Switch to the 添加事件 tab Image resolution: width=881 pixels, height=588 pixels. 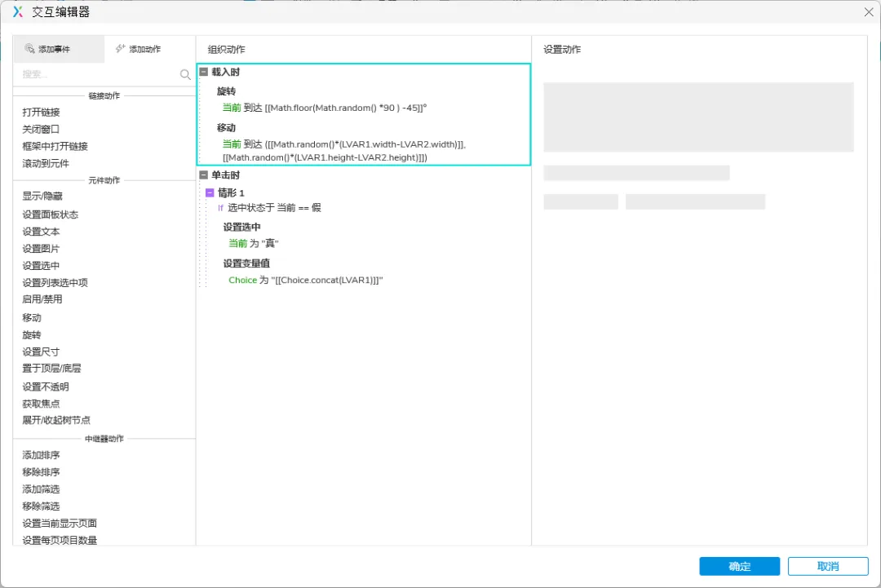click(x=59, y=49)
